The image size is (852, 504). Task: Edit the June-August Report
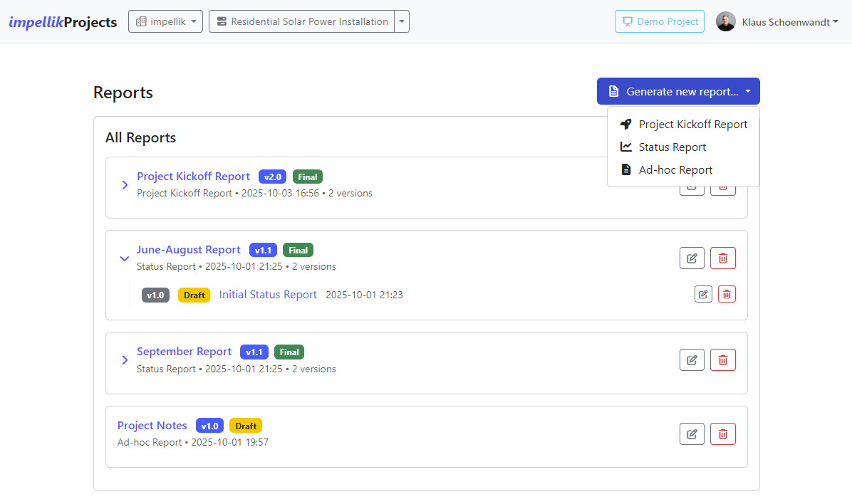click(692, 258)
